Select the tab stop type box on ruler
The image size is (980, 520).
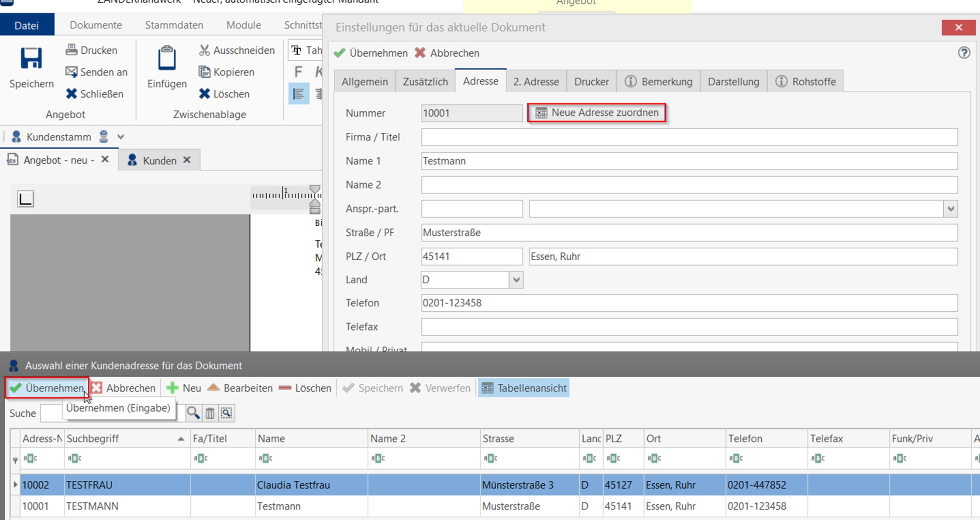click(x=25, y=199)
